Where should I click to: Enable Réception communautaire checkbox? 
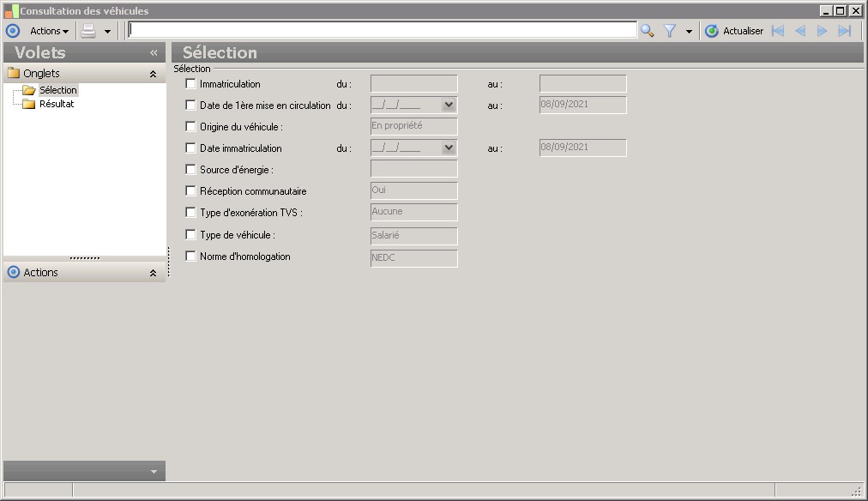coord(190,190)
